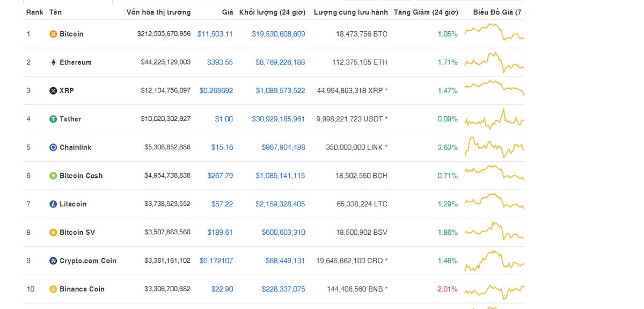
Task: Open the Crypto.com Coin name link
Action: pos(88,261)
